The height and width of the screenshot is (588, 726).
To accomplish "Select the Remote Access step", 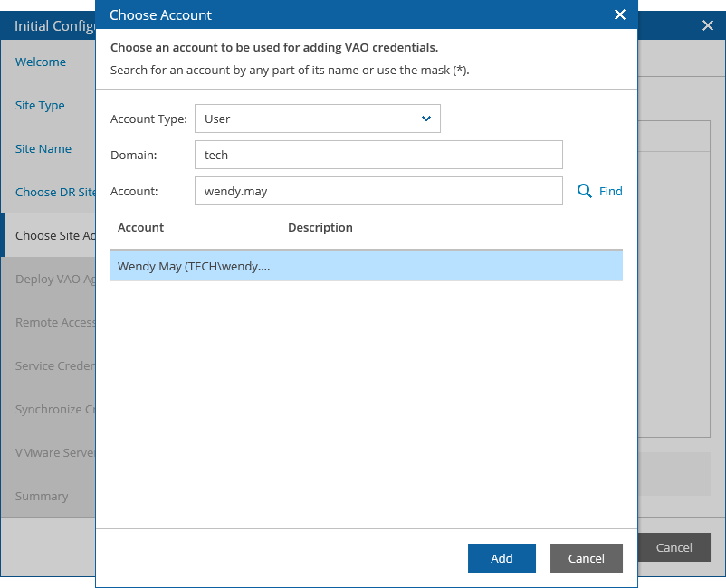I will (55, 322).
